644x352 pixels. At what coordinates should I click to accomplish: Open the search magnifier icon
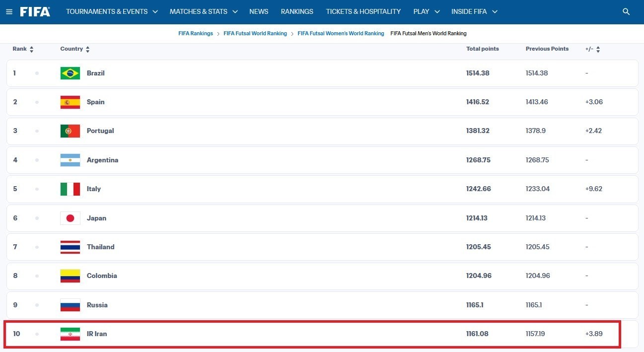626,11
